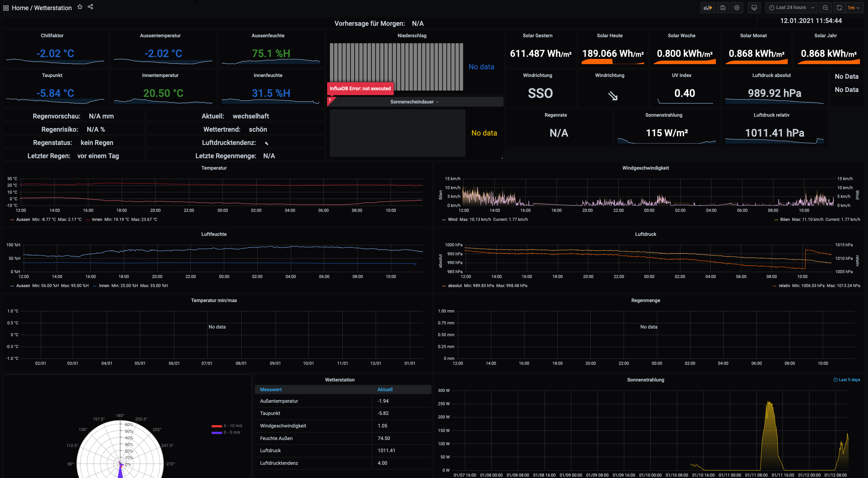Click the blue No data text in Niederschlag
Viewport: 868px width, 478px height.
(481, 67)
